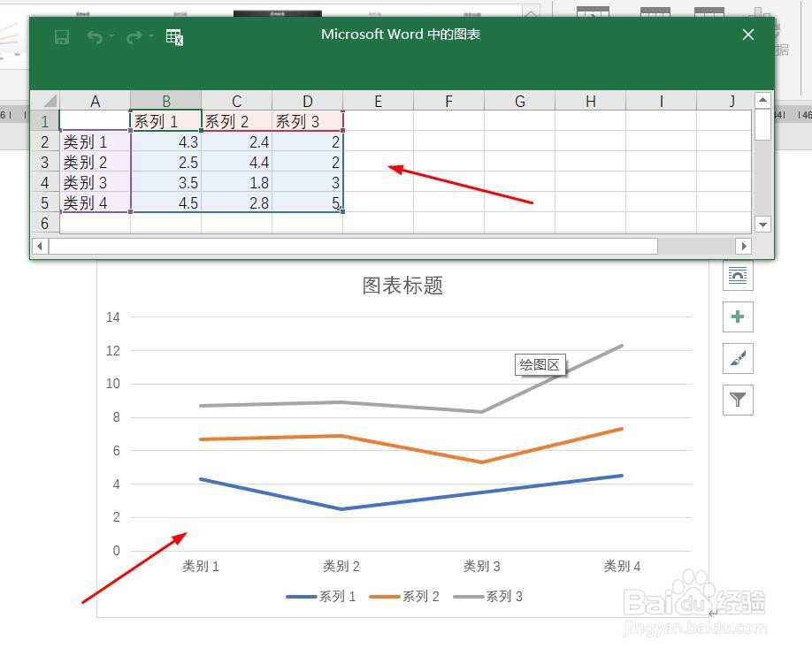Viewport: 812px width, 656px height.
Task: Click legend entry 系列 3
Action: 487,597
